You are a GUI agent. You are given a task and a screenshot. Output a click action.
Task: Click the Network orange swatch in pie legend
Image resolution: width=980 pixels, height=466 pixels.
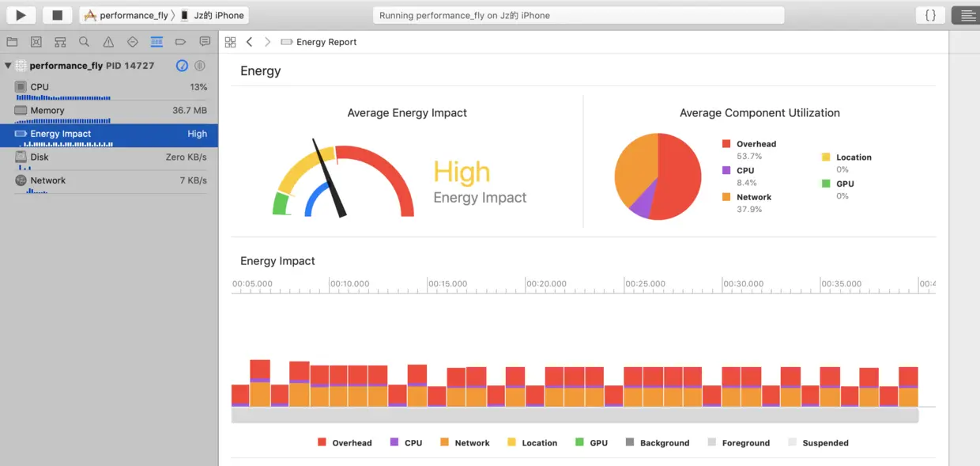(x=726, y=197)
